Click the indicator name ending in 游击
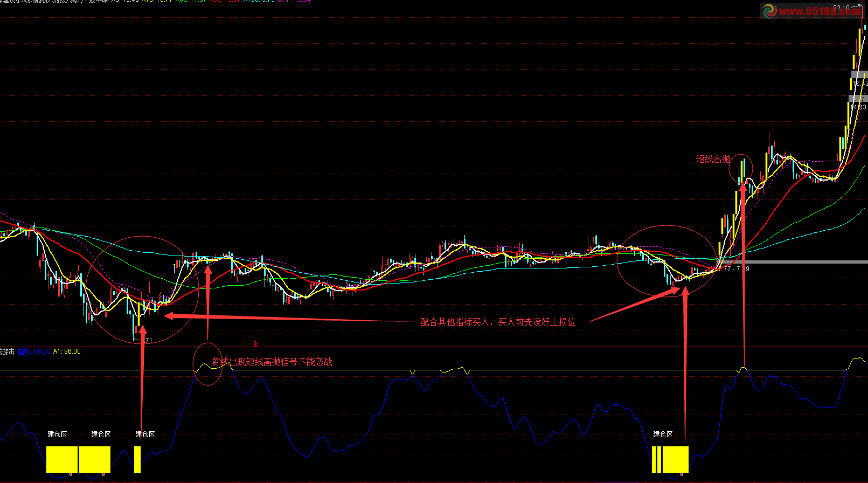 click(8, 351)
